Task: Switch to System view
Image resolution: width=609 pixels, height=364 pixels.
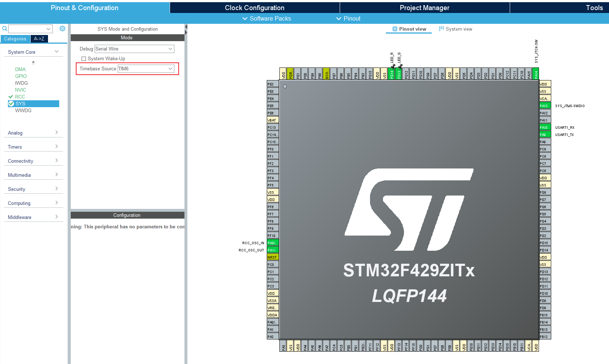Action: tap(456, 29)
